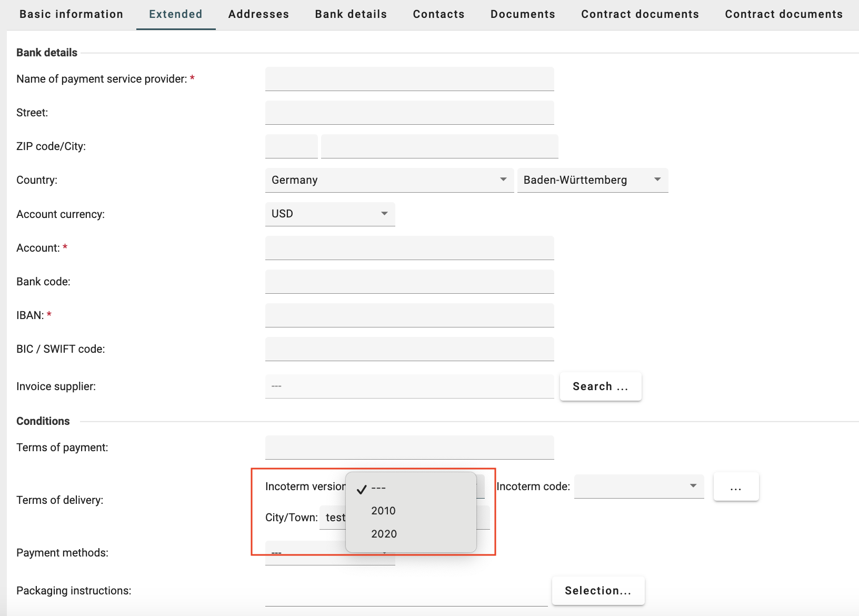Expand the Country dropdown showing Germany
Image resolution: width=859 pixels, height=616 pixels.
pyautogui.click(x=389, y=180)
